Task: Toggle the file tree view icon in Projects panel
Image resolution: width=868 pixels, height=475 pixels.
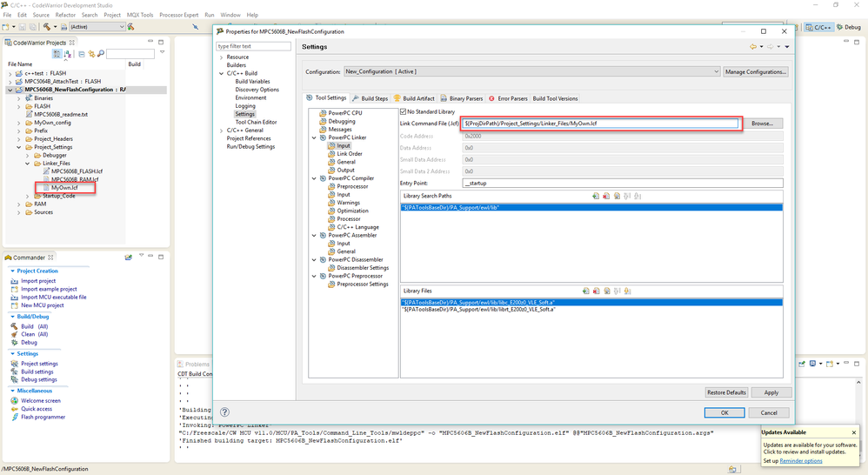Action: (57, 54)
